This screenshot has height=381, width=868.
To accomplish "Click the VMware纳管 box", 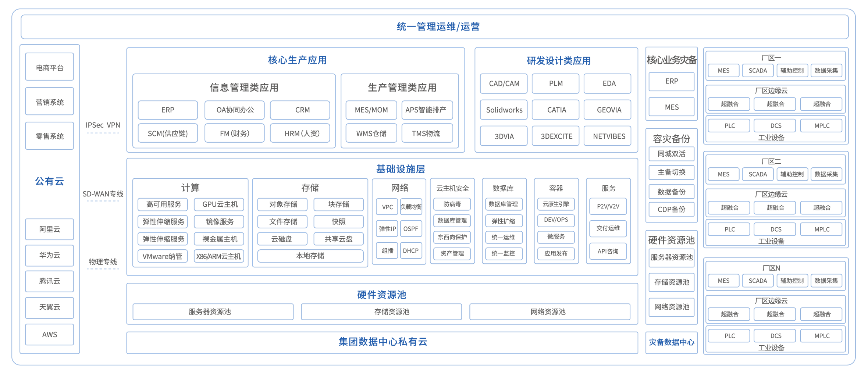I will 163,256.
